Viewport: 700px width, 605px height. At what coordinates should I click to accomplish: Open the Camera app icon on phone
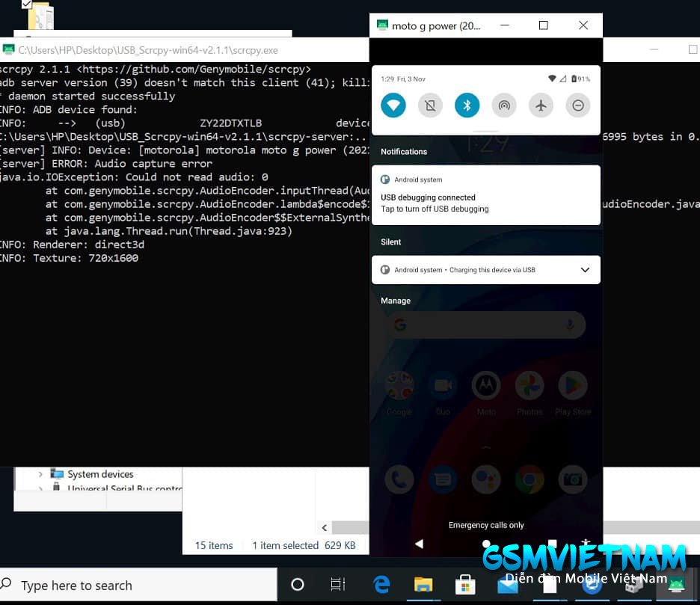(573, 479)
